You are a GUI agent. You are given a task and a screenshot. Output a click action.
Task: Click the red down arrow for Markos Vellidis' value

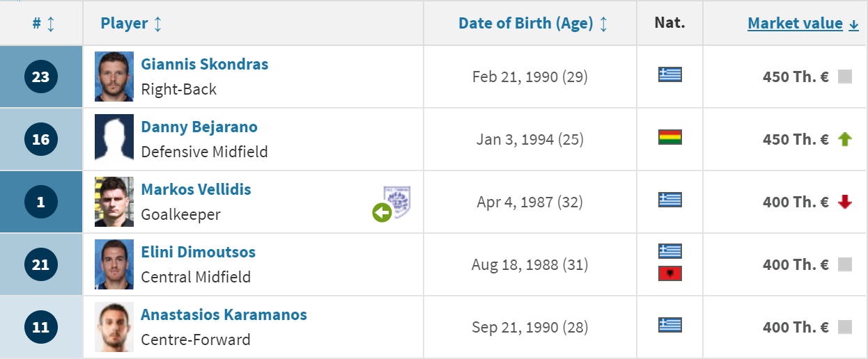[x=845, y=202]
